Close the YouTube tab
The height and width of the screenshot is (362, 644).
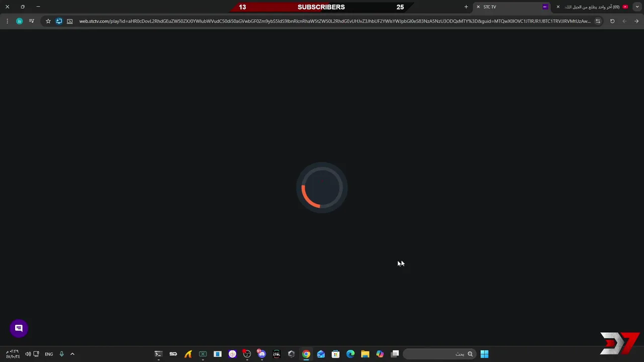[558, 7]
